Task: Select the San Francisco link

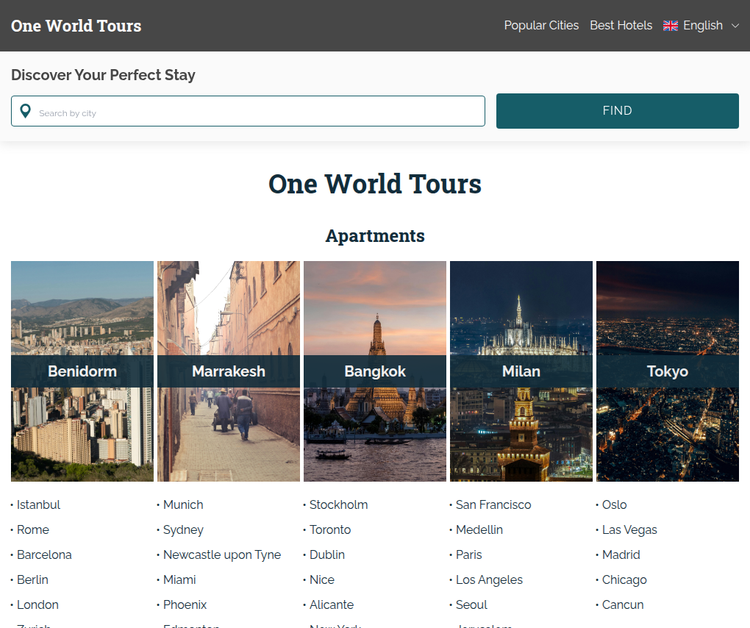Action: click(493, 505)
